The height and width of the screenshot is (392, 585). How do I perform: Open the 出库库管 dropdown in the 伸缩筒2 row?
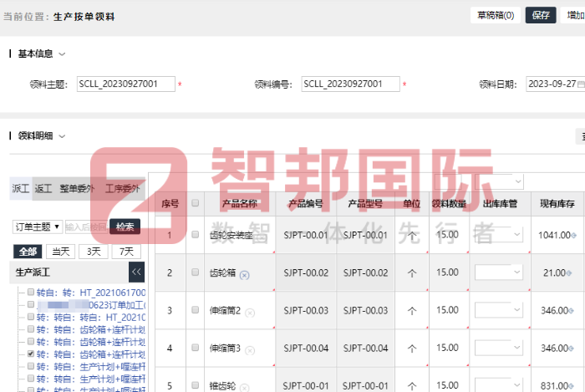click(498, 310)
